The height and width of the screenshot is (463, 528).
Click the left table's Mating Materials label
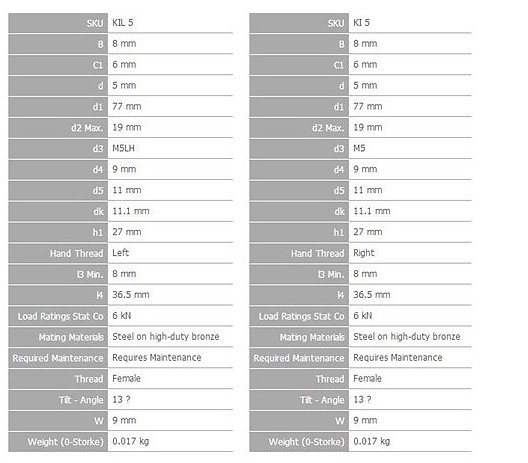pos(71,337)
